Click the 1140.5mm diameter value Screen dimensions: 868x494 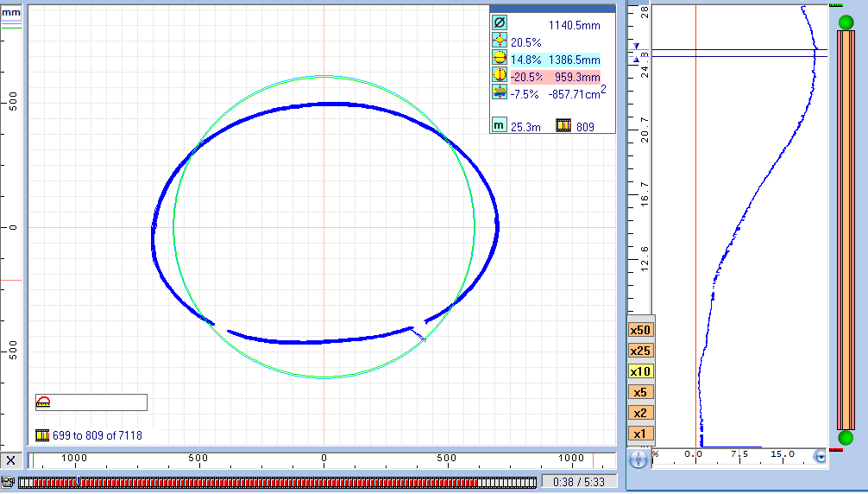(x=574, y=25)
